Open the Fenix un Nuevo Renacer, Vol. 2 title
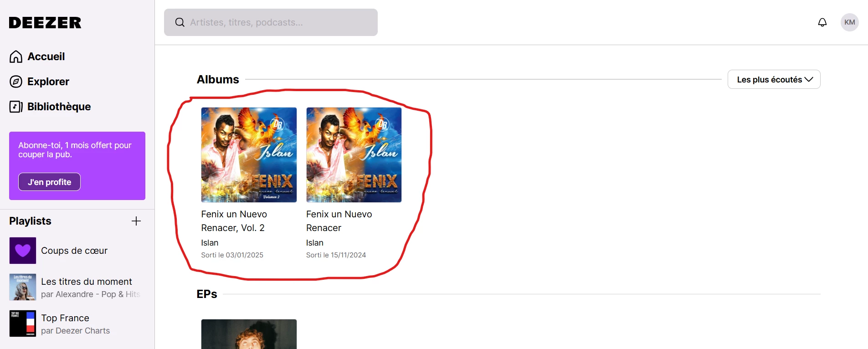The height and width of the screenshot is (349, 868). point(234,221)
